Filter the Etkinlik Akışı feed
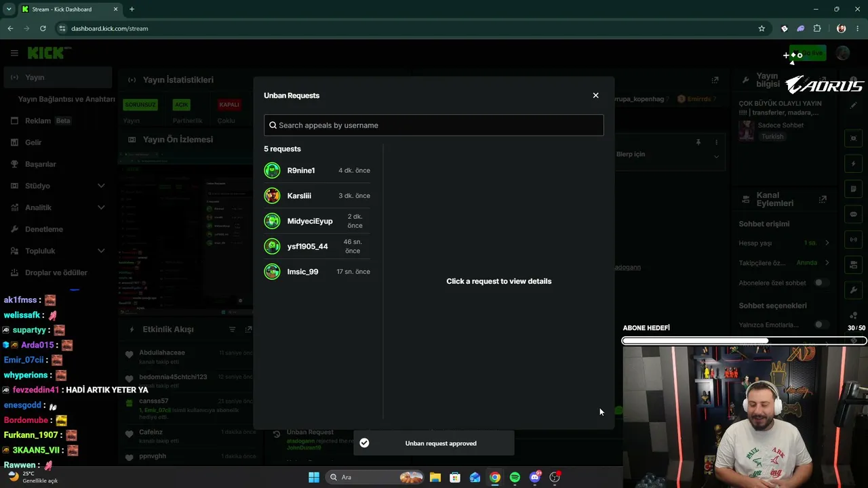The height and width of the screenshot is (488, 868). [x=232, y=329]
